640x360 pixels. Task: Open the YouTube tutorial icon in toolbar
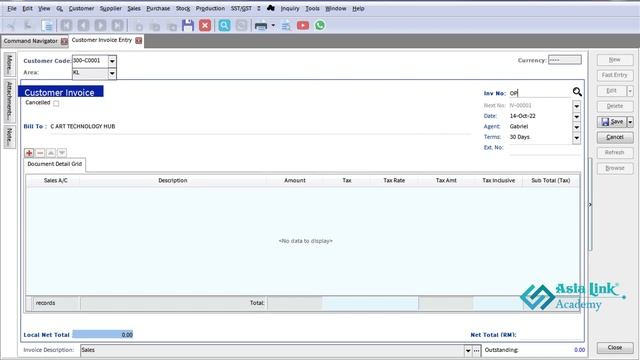(x=303, y=25)
